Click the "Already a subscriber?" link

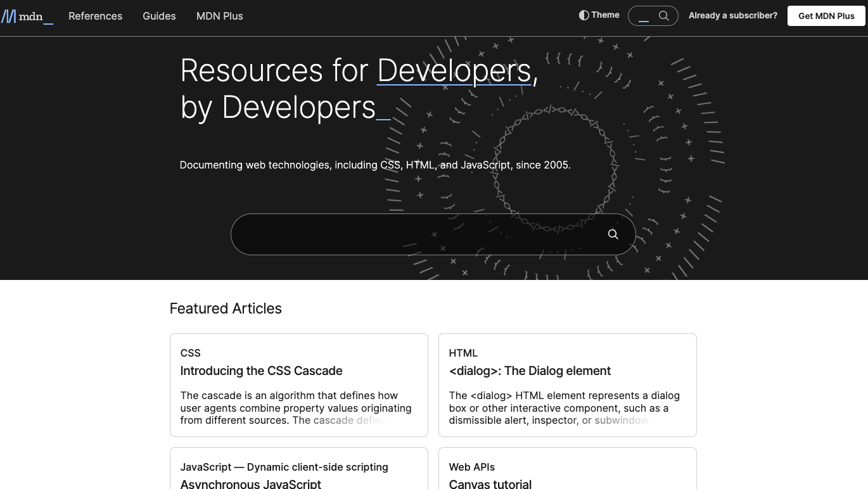coord(732,15)
